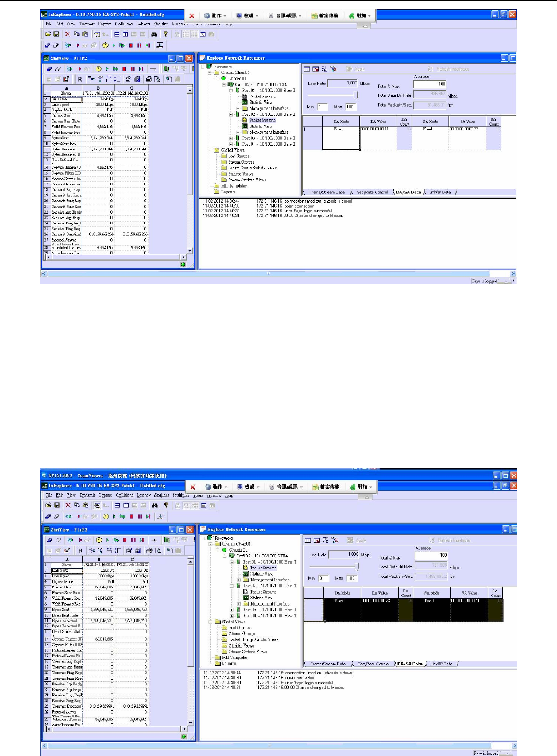This screenshot has height=756, width=557.
Task: Switch to Frame/Stream Data tab in first screenshot
Action: [x=327, y=192]
